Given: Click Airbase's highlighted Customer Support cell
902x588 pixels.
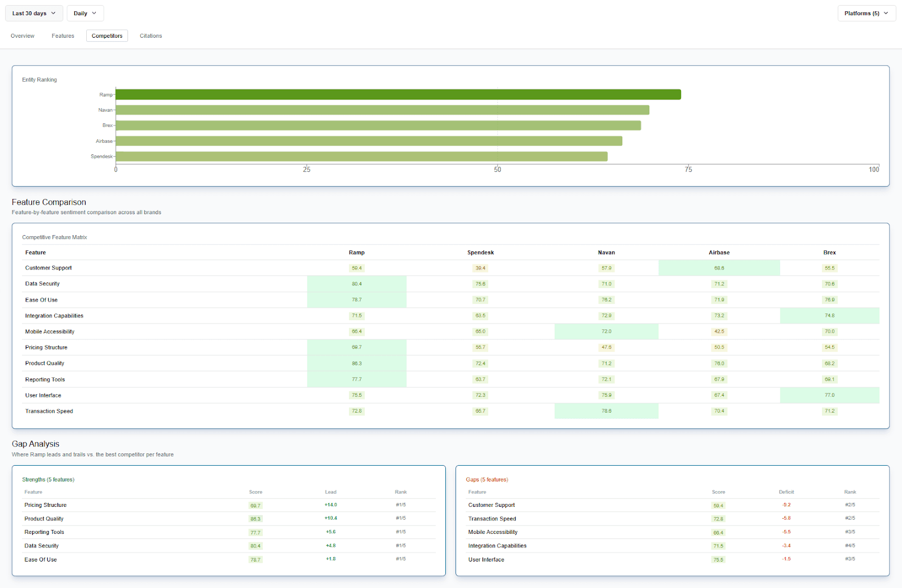Looking at the screenshot, I should [719, 268].
